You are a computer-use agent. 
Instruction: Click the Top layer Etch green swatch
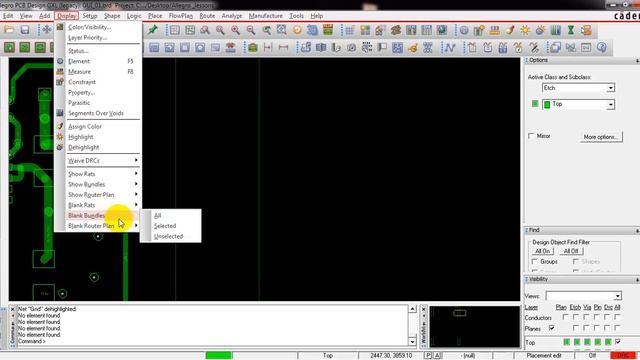tap(576, 342)
